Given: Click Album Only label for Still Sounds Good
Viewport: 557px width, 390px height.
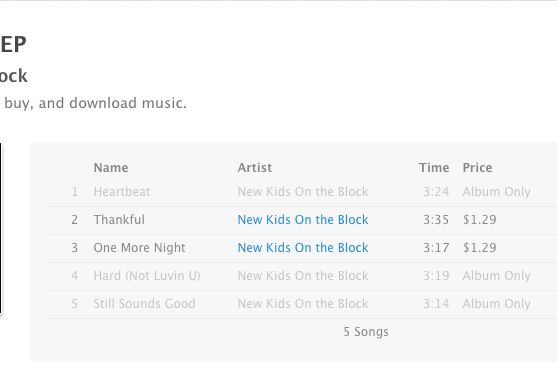Looking at the screenshot, I should (497, 304).
